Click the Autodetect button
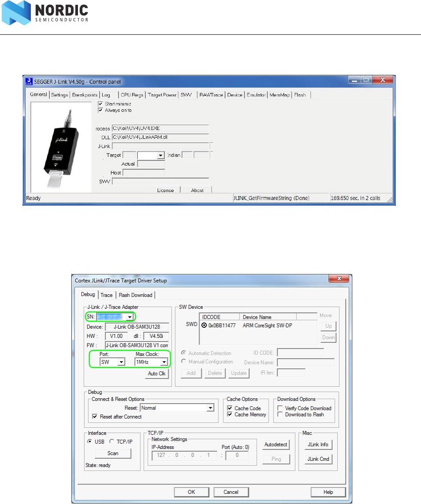The height and width of the screenshot is (504, 421). (x=276, y=445)
